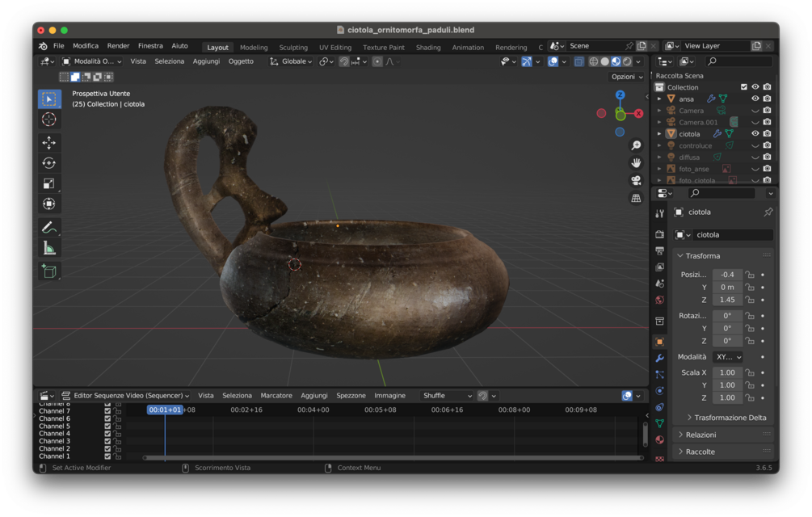The height and width of the screenshot is (517, 812).
Task: Select the current frame marker in the sequencer timeline
Action: [x=165, y=410]
